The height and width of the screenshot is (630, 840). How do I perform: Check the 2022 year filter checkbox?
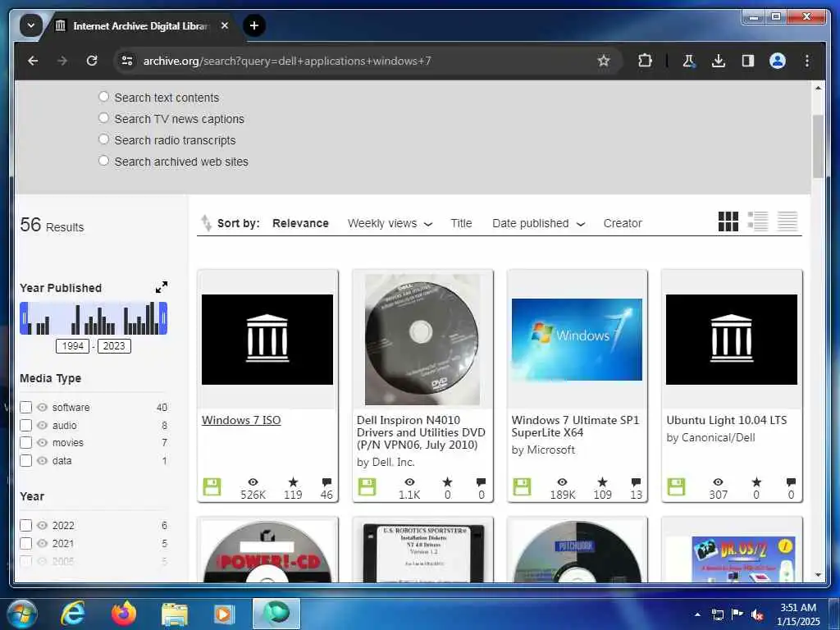25,526
